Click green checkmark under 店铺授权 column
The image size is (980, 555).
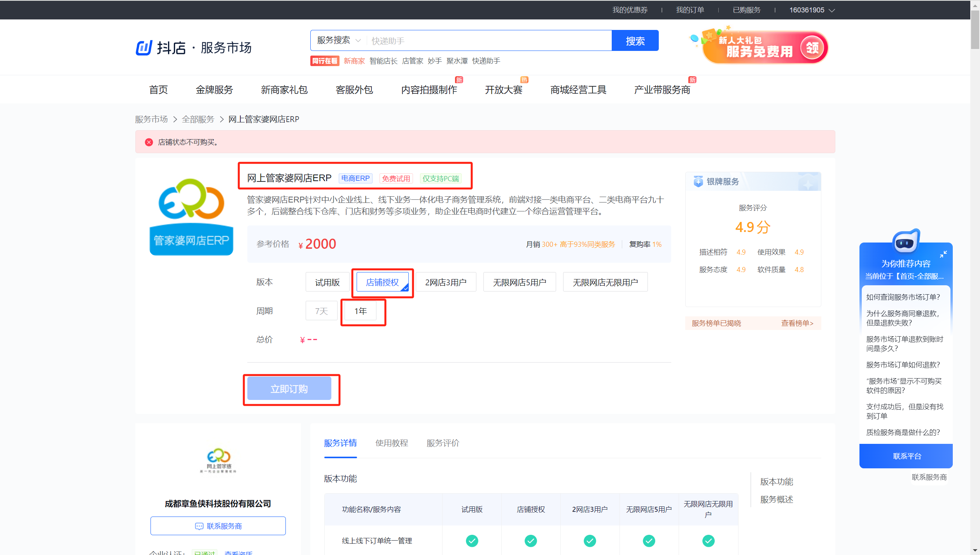click(x=530, y=541)
